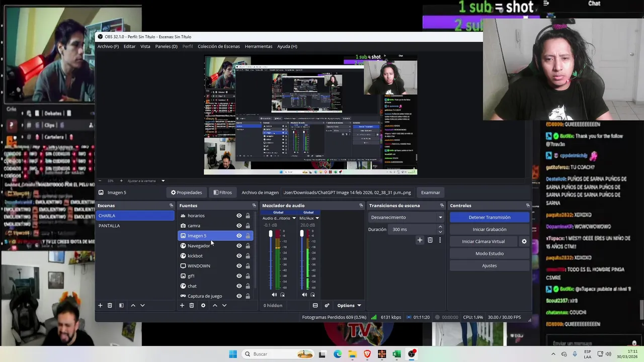Enable Modo Estudio
This screenshot has width=644, height=362.
pos(490,253)
